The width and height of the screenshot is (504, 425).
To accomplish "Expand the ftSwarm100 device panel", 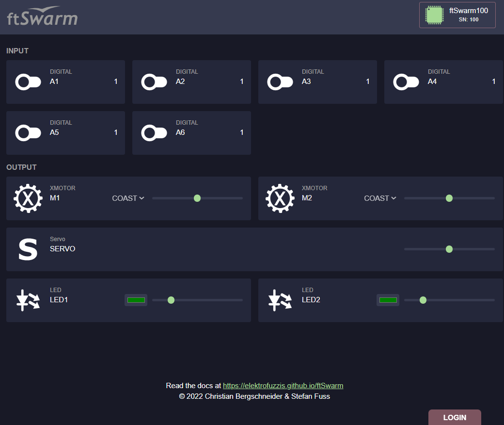I will (x=457, y=15).
